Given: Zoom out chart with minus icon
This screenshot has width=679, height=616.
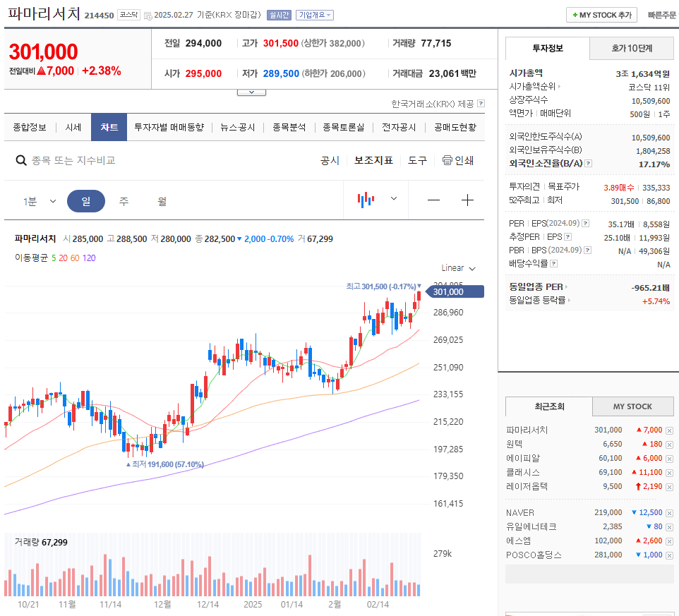Looking at the screenshot, I should (x=433, y=200).
